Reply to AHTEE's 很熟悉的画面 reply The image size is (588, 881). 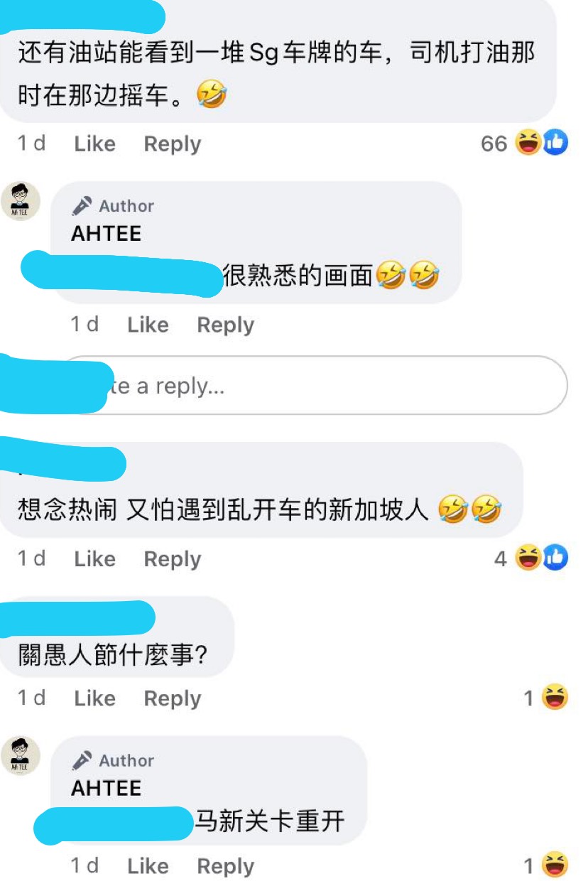point(226,325)
